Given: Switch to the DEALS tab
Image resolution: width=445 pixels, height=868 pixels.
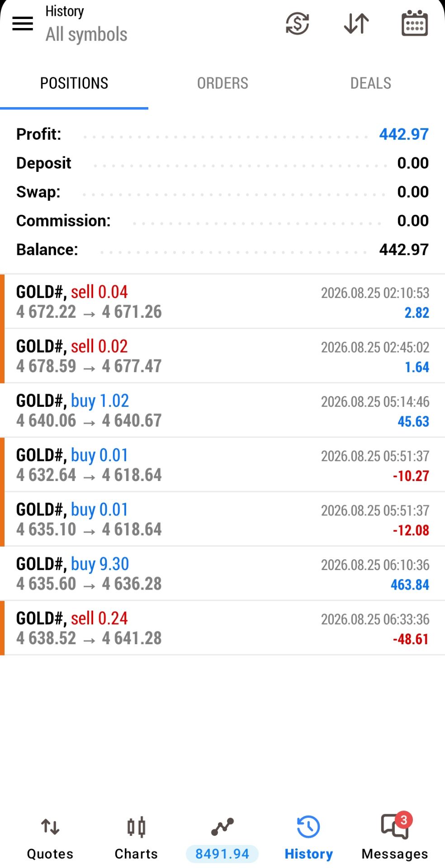Looking at the screenshot, I should (x=371, y=83).
